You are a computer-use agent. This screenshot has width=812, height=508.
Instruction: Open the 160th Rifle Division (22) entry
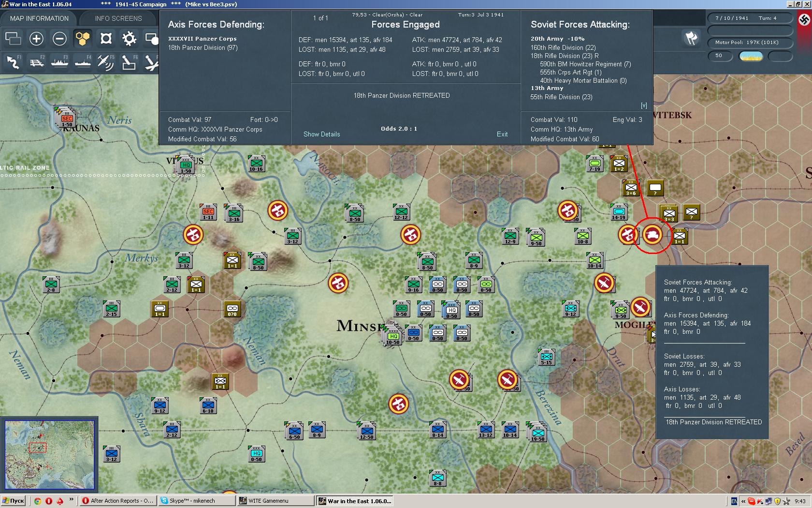point(563,47)
